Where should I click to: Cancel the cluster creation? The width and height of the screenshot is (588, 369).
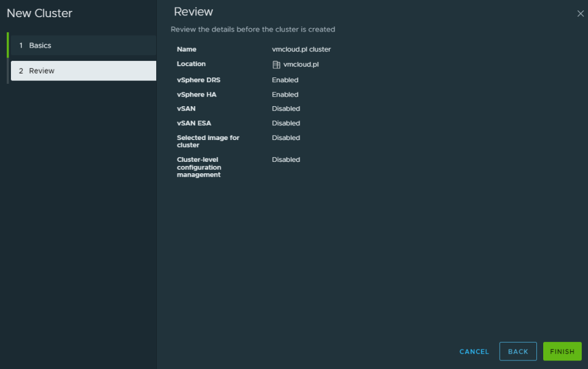(x=474, y=351)
